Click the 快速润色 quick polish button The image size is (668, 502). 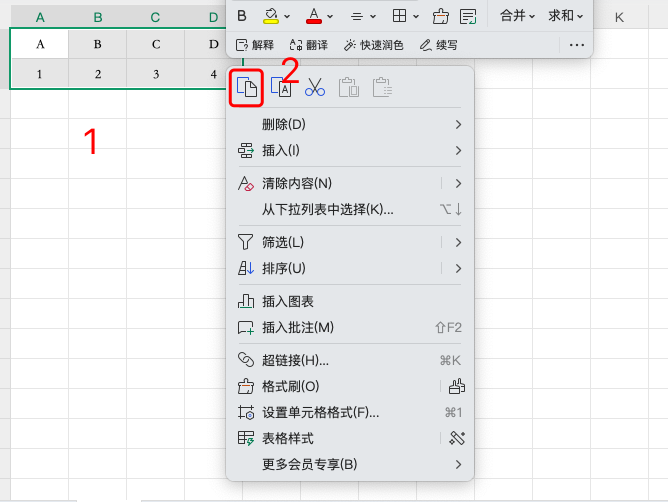pyautogui.click(x=373, y=45)
